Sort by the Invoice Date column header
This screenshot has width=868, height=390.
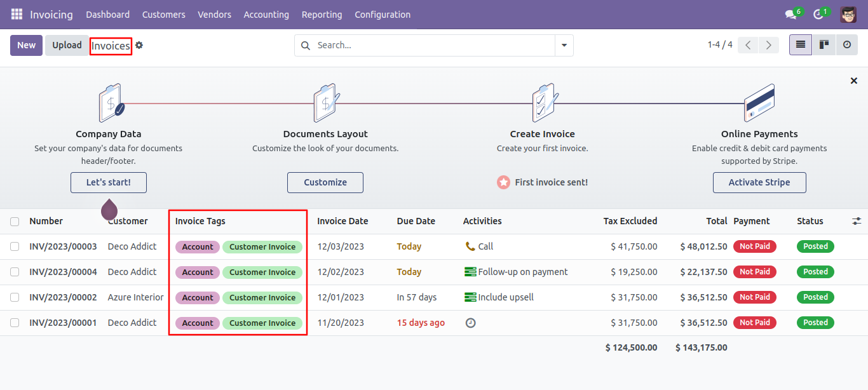click(x=343, y=221)
